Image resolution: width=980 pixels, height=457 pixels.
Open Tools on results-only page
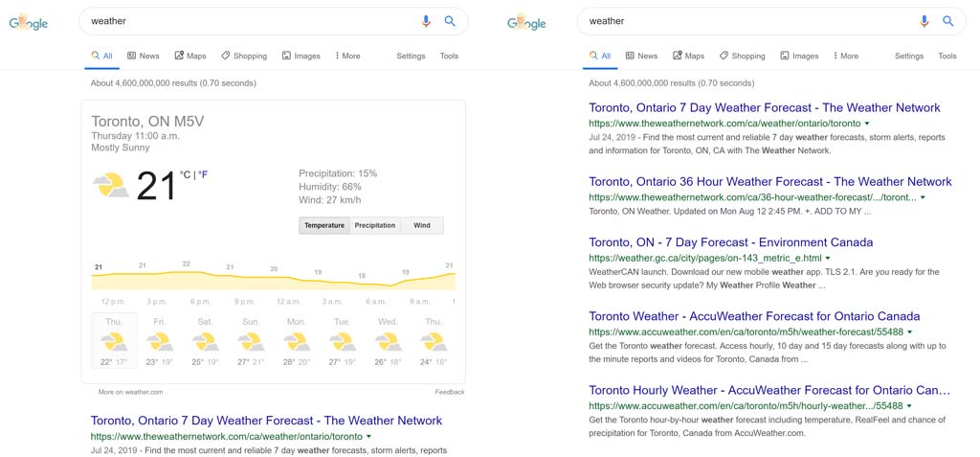pos(947,56)
